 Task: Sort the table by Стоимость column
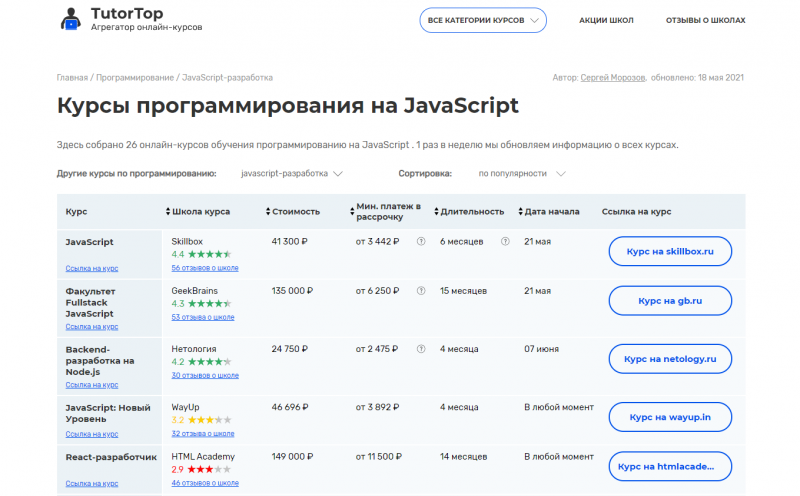[294, 212]
